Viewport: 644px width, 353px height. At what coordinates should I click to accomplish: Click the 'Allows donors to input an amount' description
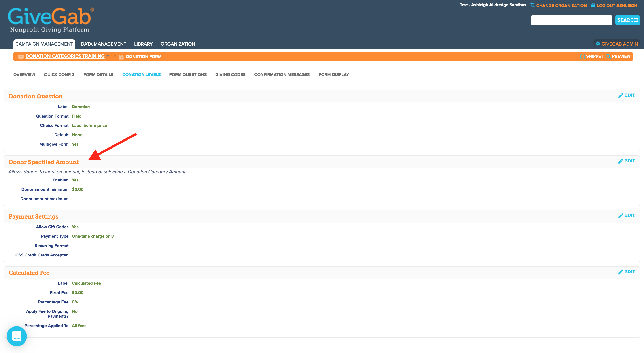pos(97,172)
